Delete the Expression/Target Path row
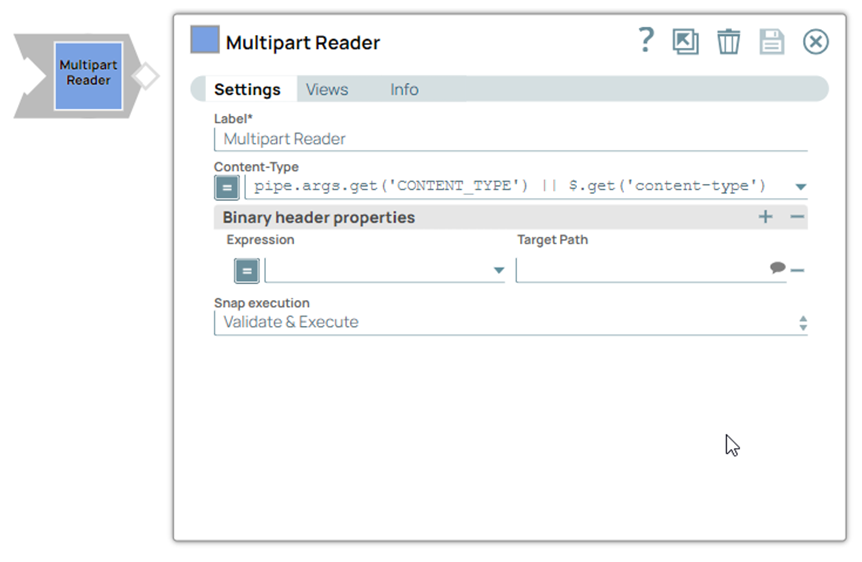 (798, 269)
